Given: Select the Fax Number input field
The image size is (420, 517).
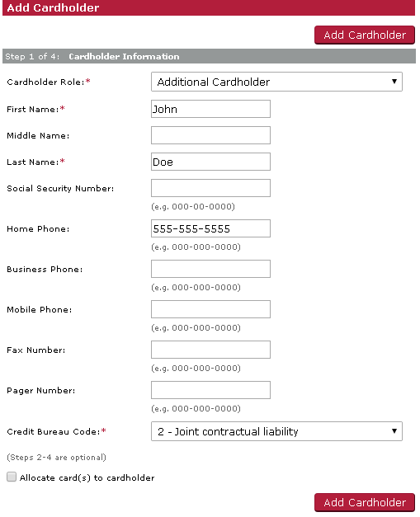Looking at the screenshot, I should [x=210, y=350].
